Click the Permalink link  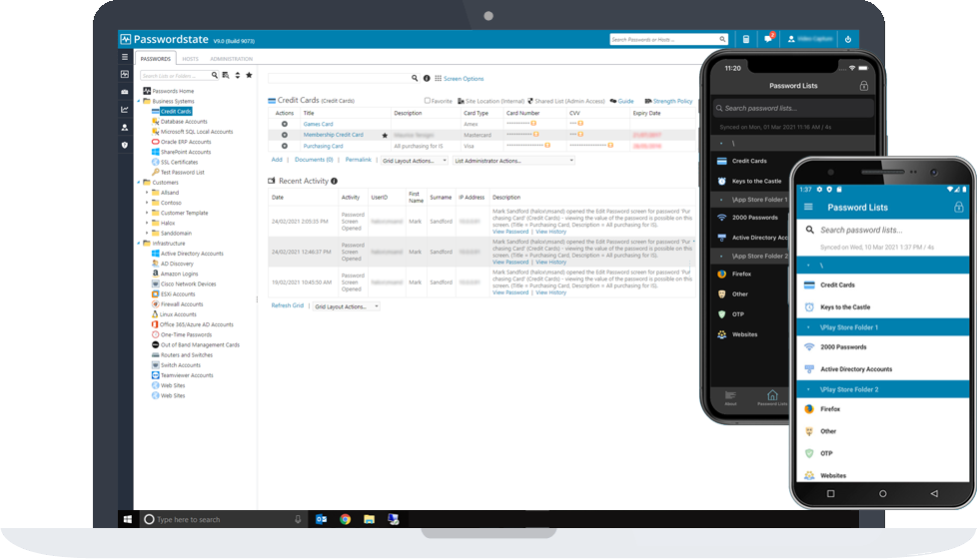point(359,160)
